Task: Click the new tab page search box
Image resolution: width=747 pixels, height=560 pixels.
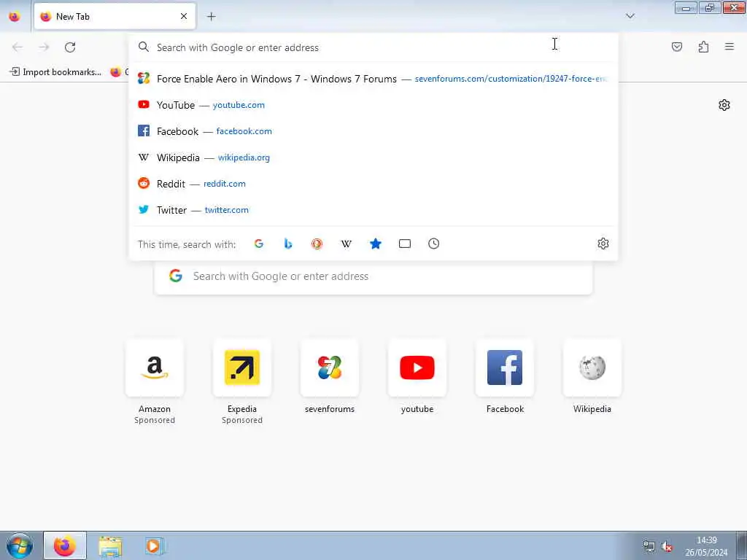Action: (373, 276)
